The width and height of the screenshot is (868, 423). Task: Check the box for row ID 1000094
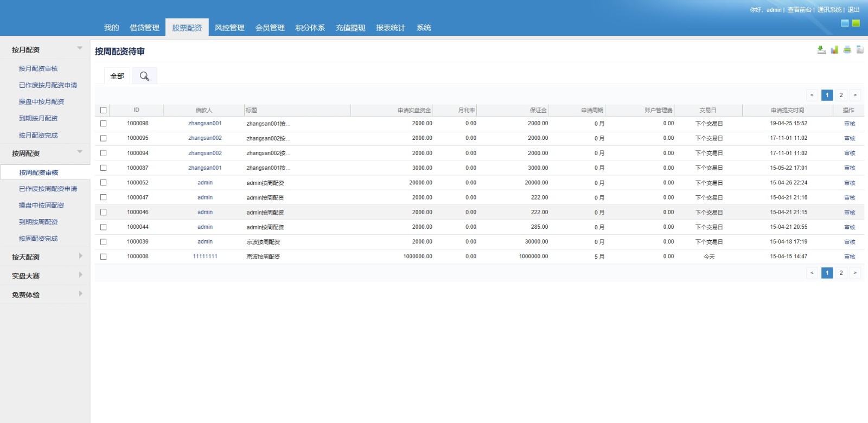103,153
